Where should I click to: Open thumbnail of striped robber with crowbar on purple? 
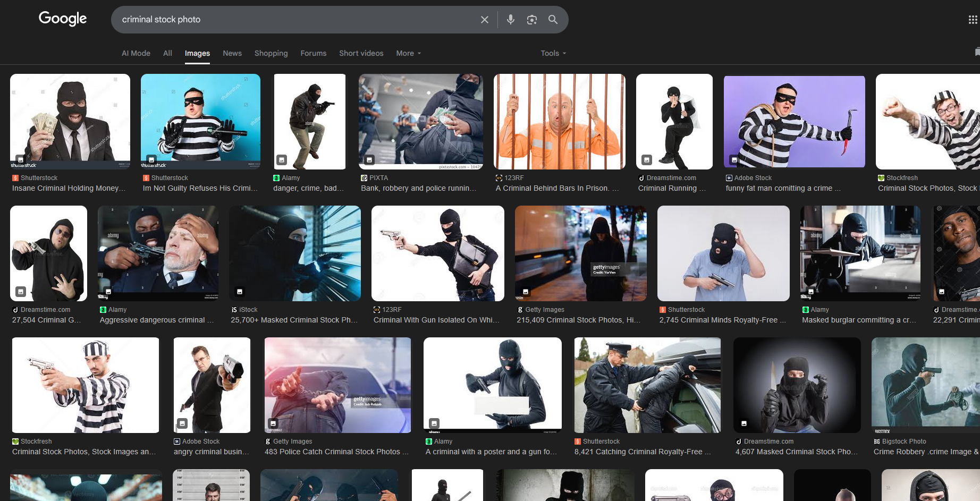click(x=795, y=122)
